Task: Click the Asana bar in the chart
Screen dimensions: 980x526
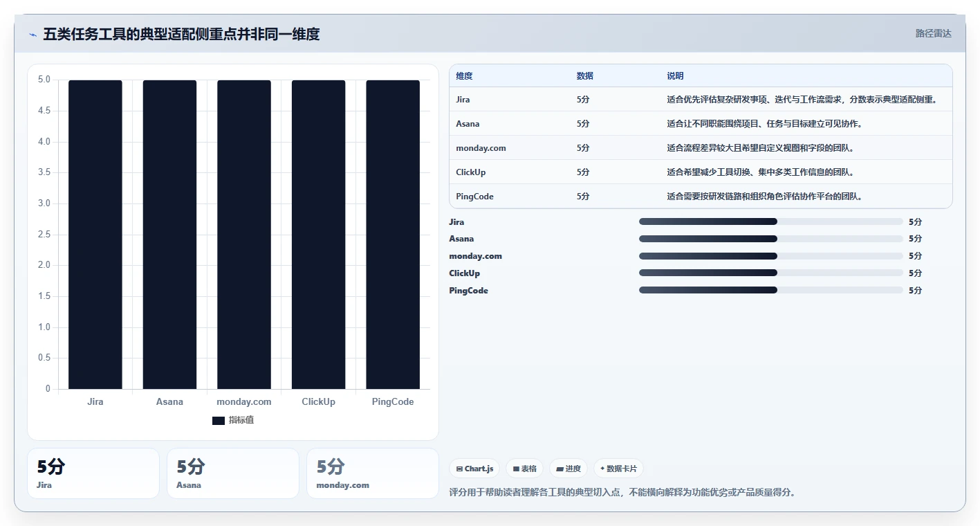Action: pos(169,235)
